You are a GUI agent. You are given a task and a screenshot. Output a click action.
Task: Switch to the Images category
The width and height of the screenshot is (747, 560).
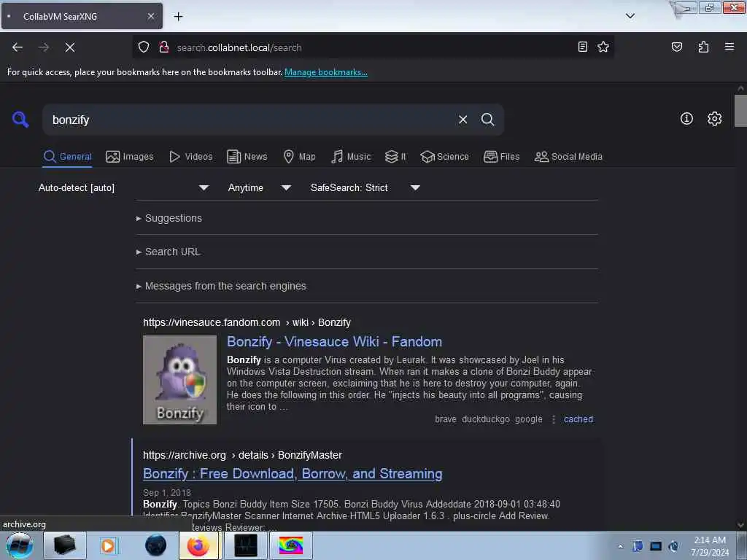click(130, 157)
